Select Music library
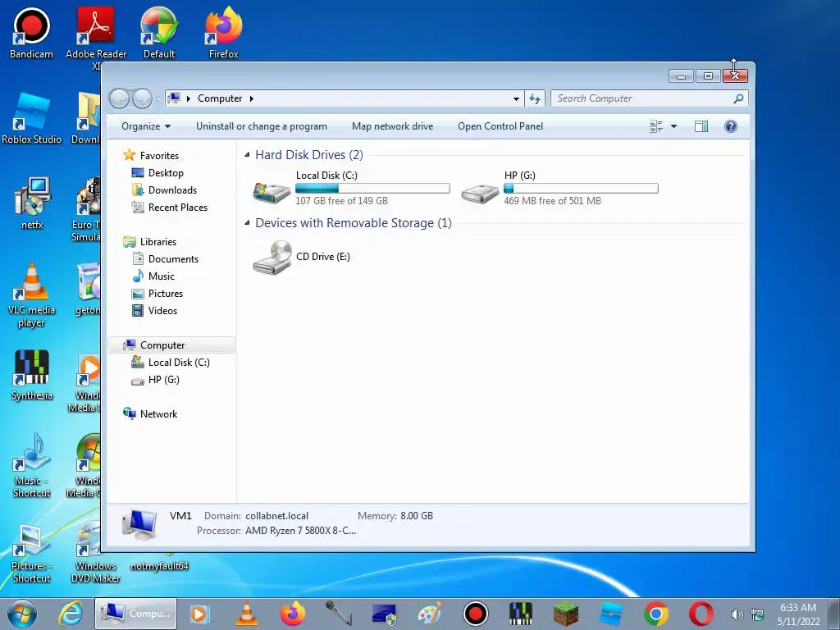The width and height of the screenshot is (840, 630). pyautogui.click(x=162, y=276)
